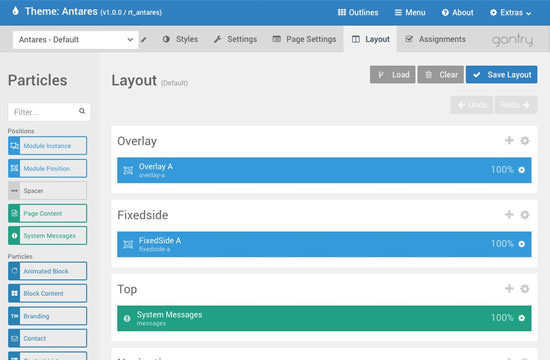
Task: Select the Module Position particle
Action: tap(47, 168)
